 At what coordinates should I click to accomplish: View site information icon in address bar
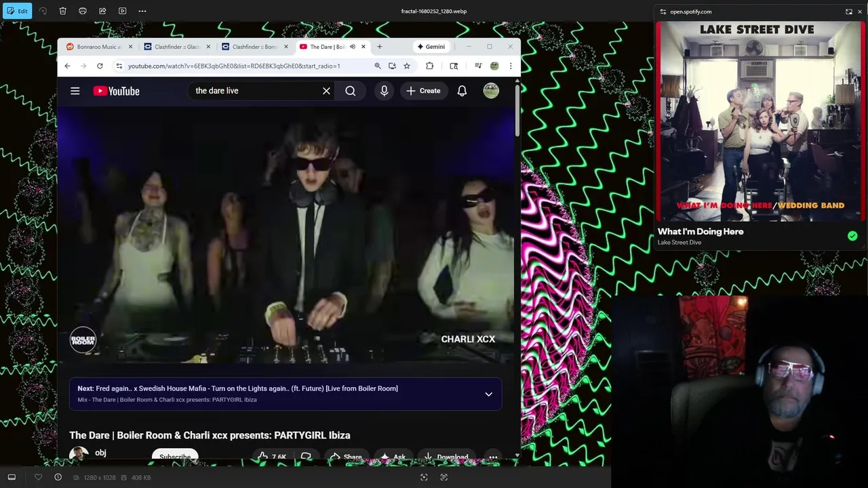click(119, 66)
